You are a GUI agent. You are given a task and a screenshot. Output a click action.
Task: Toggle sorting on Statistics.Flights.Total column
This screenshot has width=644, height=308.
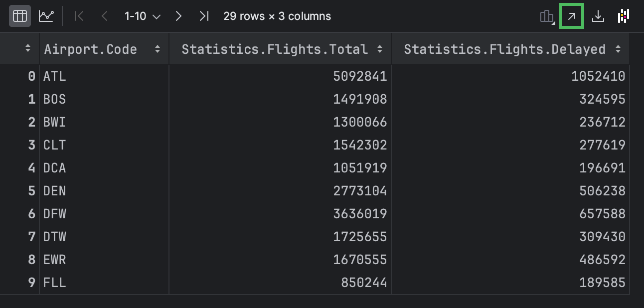(x=380, y=48)
